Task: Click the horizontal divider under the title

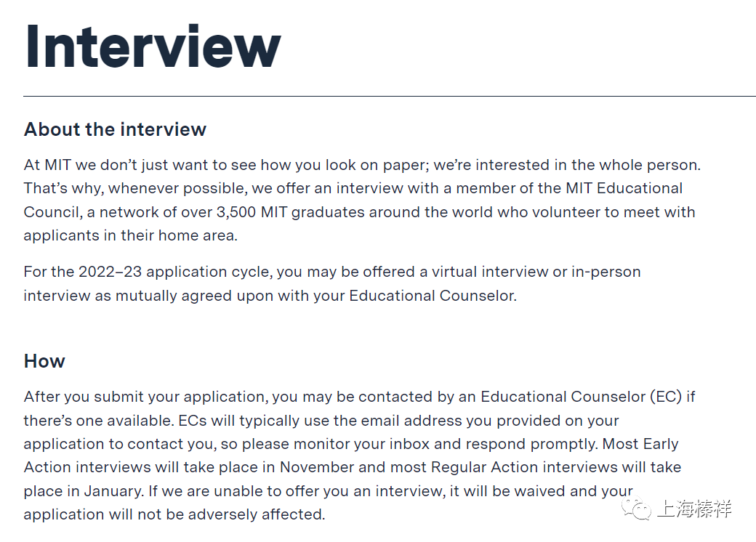Action: click(x=390, y=97)
